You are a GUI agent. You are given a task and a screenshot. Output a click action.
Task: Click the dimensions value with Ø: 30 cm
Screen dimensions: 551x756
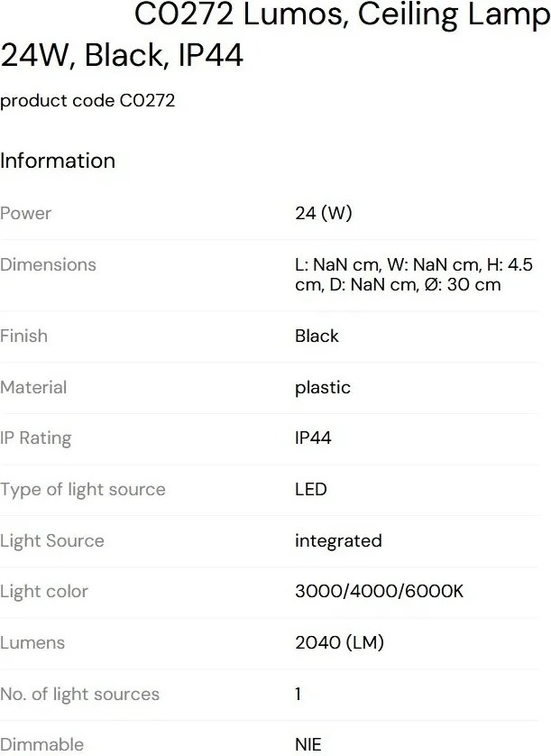[x=413, y=275]
